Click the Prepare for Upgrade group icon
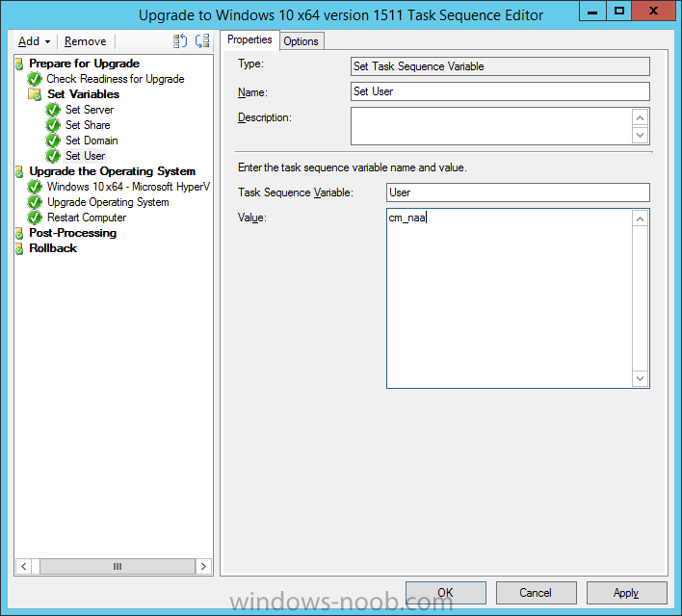This screenshot has height=616, width=682. point(19,64)
